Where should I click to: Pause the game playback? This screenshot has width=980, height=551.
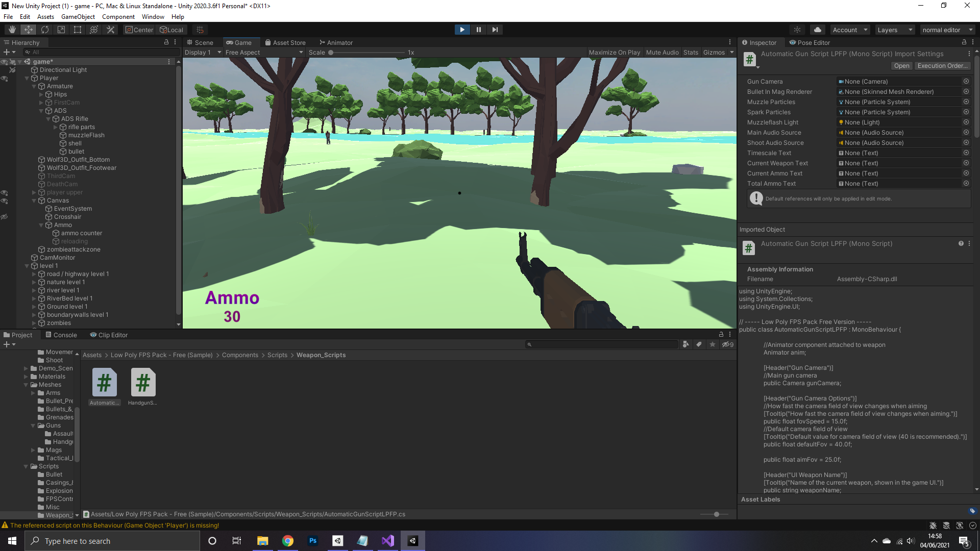tap(478, 30)
